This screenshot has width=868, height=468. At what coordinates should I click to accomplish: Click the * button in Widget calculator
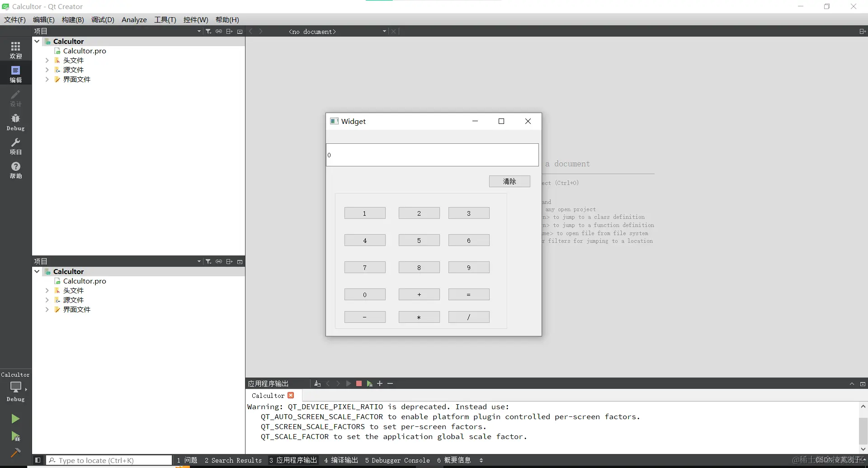(x=419, y=317)
